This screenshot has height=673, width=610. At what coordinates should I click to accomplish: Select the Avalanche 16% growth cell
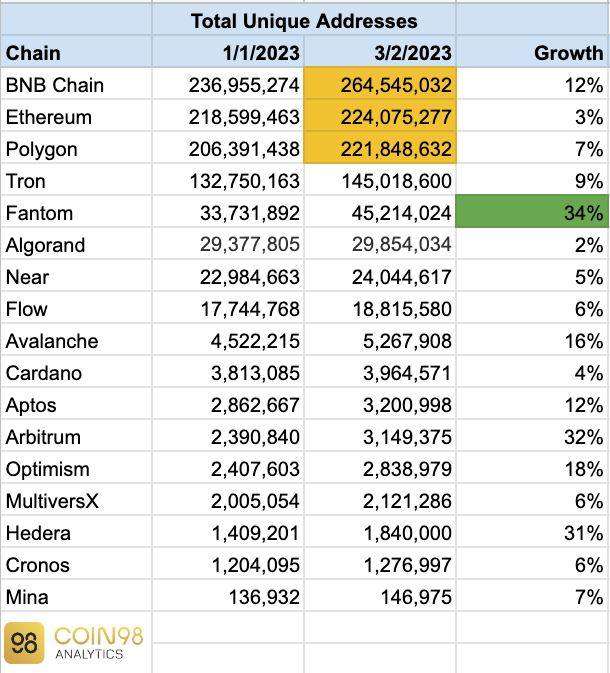click(x=582, y=341)
